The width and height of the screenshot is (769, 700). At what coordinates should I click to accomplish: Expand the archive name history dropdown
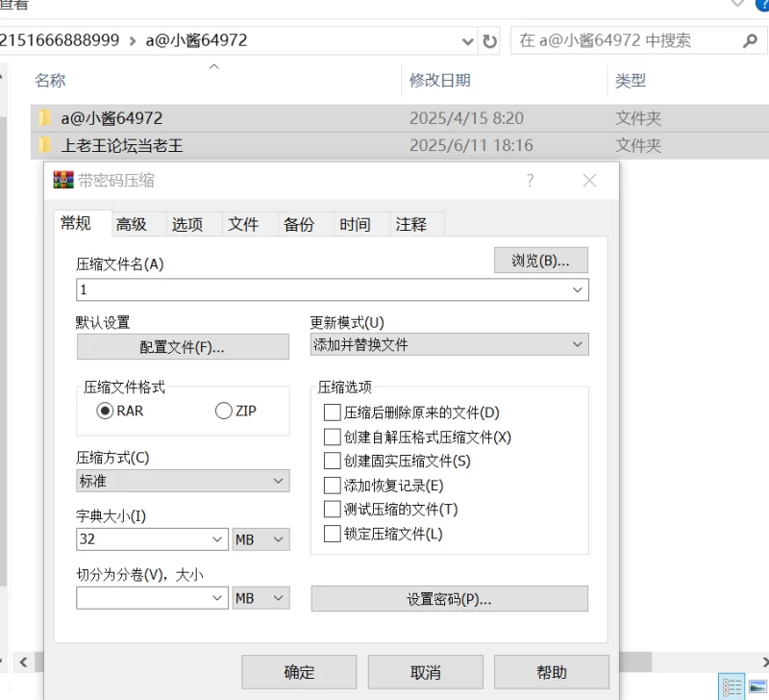click(578, 289)
